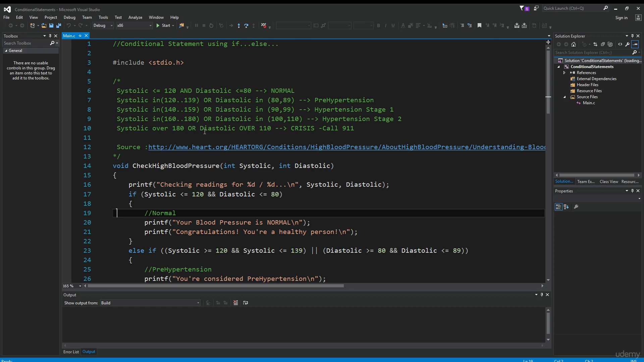Click Home icon in Solution Explorer
The width and height of the screenshot is (644, 362).
[574, 44]
